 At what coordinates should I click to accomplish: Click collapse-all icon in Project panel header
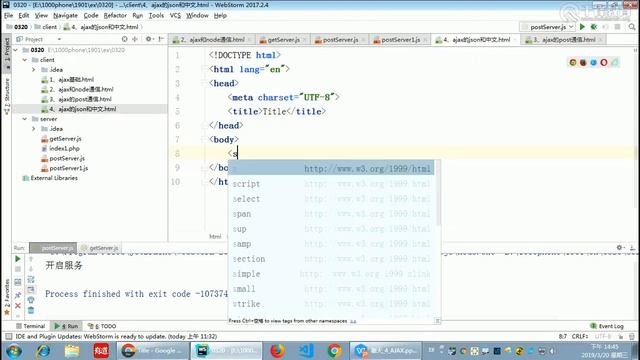click(x=135, y=39)
